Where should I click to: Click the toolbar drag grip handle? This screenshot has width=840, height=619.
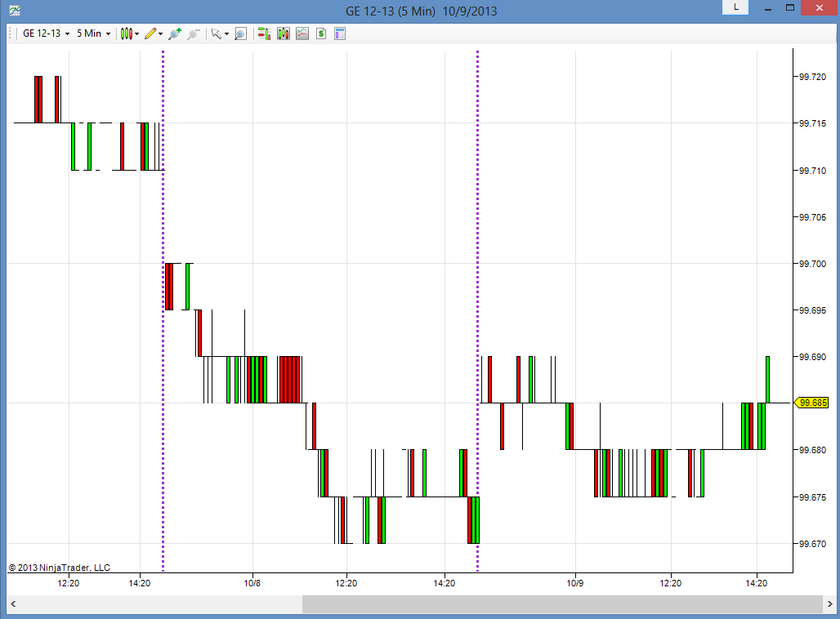pos(10,33)
